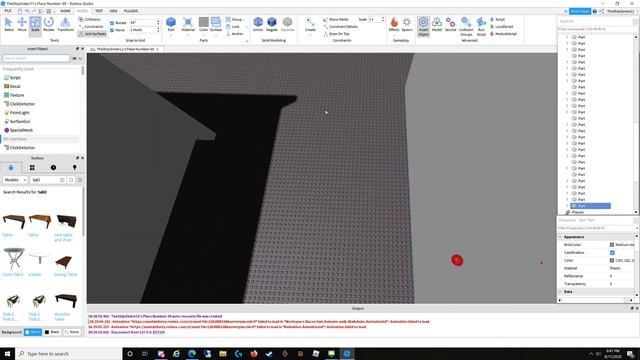The height and width of the screenshot is (360, 640).
Task: Select the place document tab above viewport
Action: coord(124,49)
